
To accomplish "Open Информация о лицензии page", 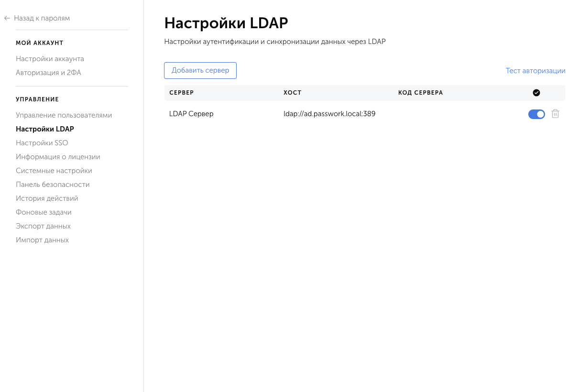I will pos(58,156).
